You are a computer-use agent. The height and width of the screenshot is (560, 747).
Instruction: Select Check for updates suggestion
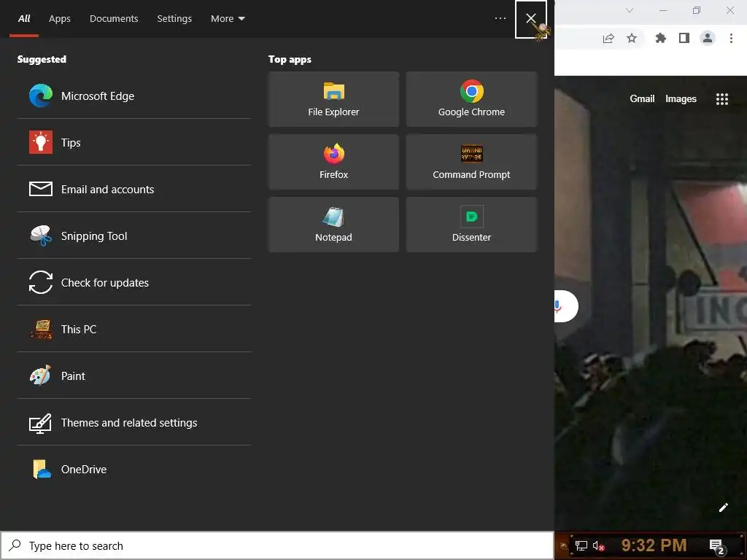tap(134, 282)
